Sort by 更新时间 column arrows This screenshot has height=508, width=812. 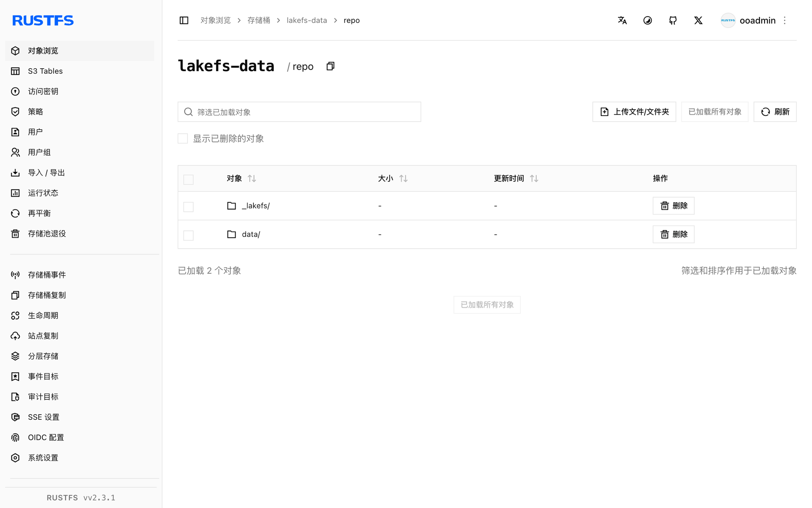[534, 178]
